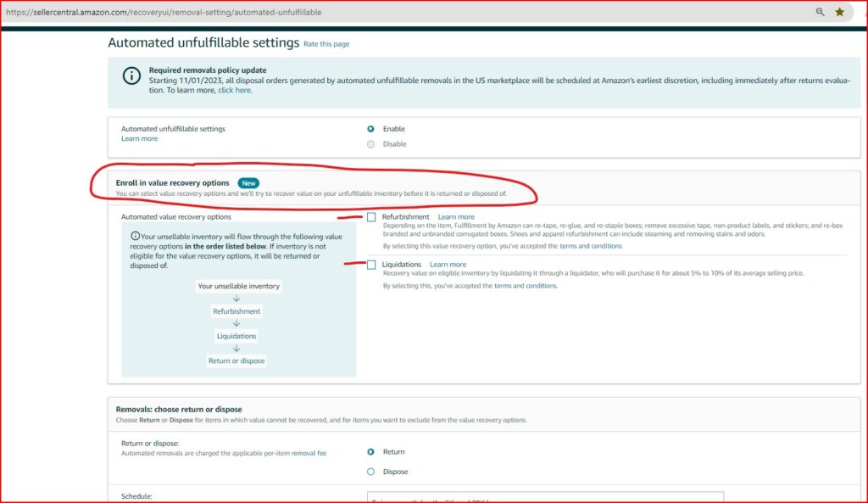
Task: Click the 'New' badge next to Enroll heading
Action: pos(248,182)
